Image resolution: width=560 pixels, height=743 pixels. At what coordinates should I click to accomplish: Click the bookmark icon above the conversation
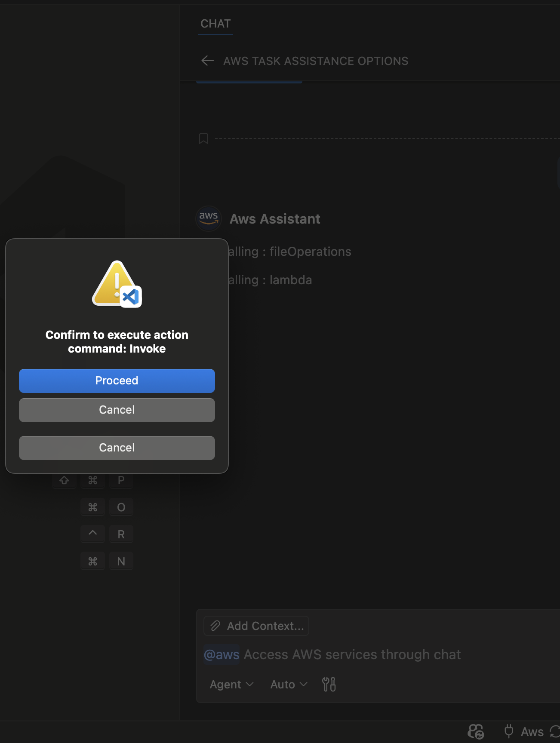[203, 138]
